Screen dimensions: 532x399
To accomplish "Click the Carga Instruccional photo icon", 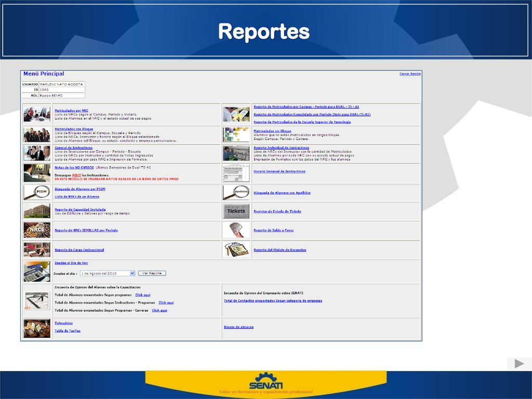I will 37,249.
